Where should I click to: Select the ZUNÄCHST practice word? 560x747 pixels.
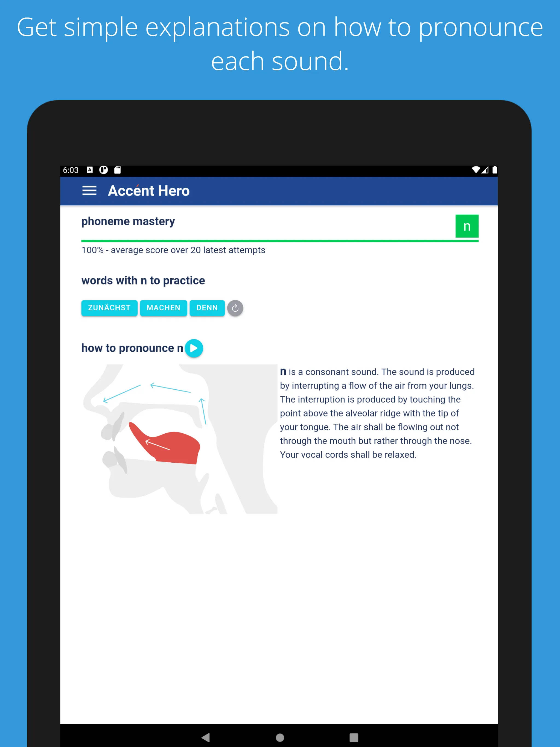109,307
